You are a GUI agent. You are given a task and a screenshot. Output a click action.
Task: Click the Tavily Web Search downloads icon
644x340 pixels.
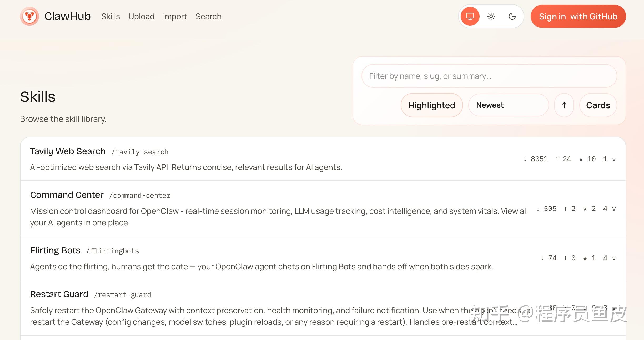click(525, 159)
